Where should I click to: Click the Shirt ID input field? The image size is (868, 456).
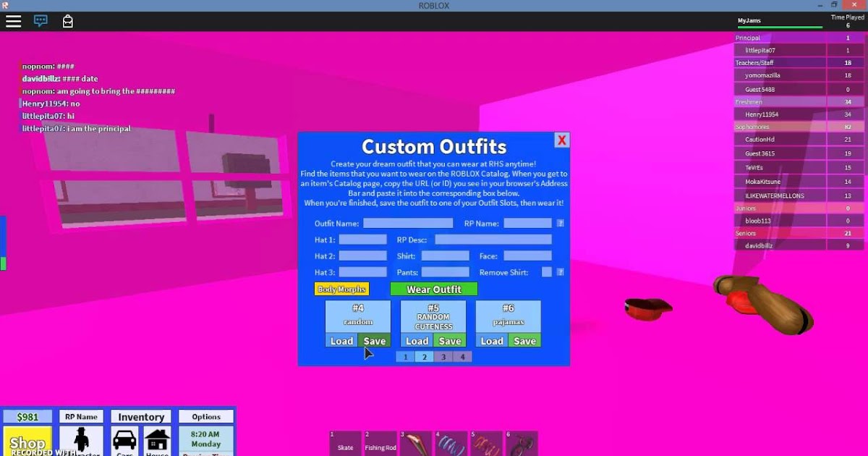click(446, 256)
